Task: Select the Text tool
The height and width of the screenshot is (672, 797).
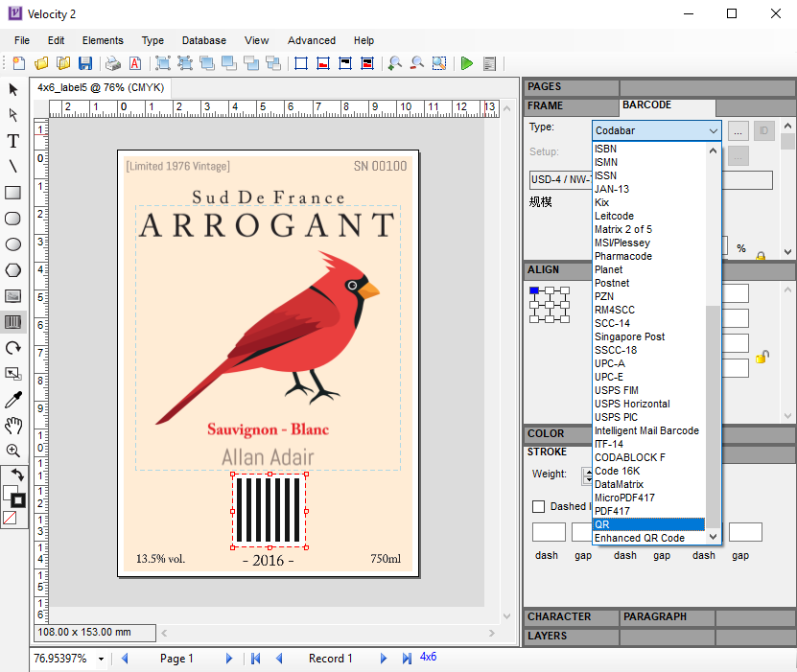Action: [13, 141]
